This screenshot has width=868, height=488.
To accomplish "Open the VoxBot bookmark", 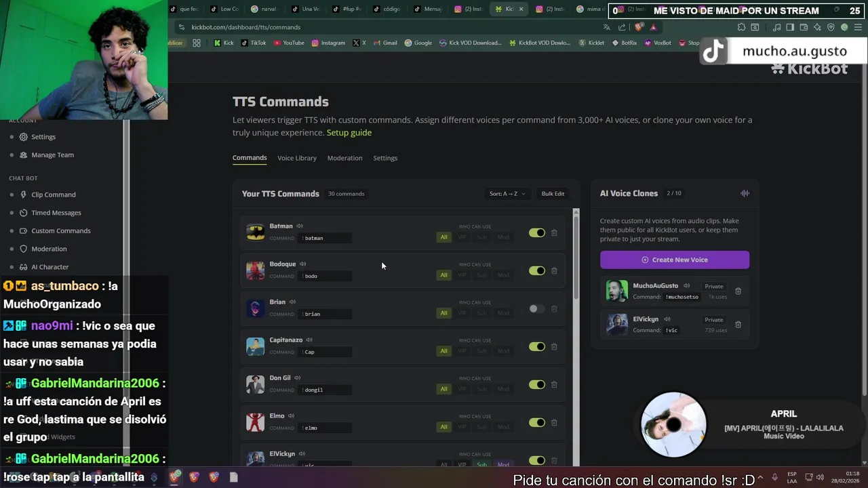I will point(658,43).
